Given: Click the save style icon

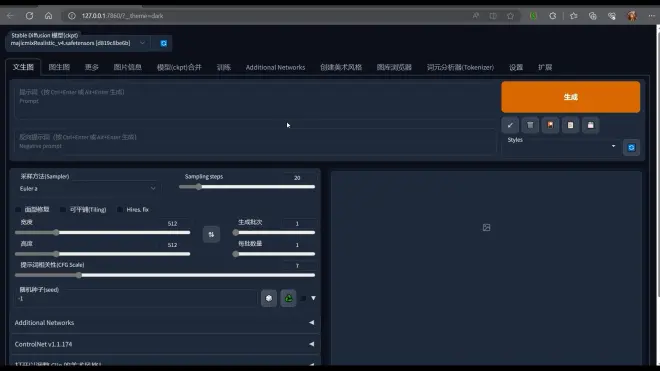Looking at the screenshot, I should (591, 125).
